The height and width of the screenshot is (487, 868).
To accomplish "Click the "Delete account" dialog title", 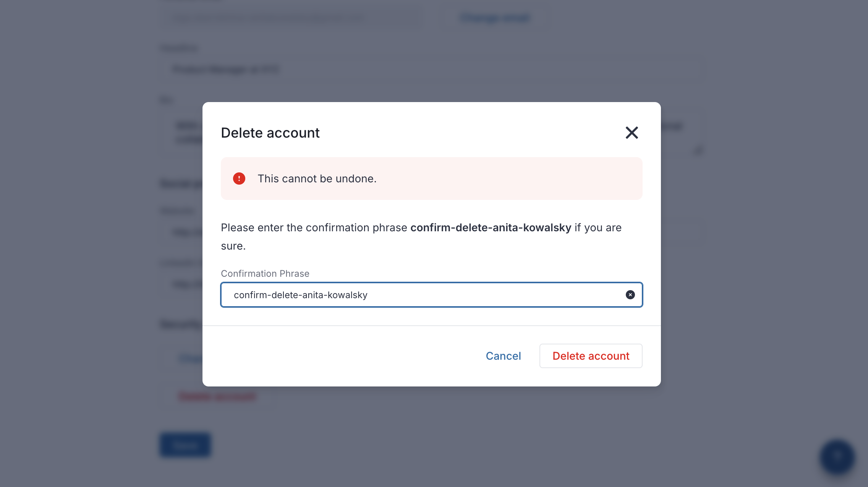I will click(x=270, y=133).
